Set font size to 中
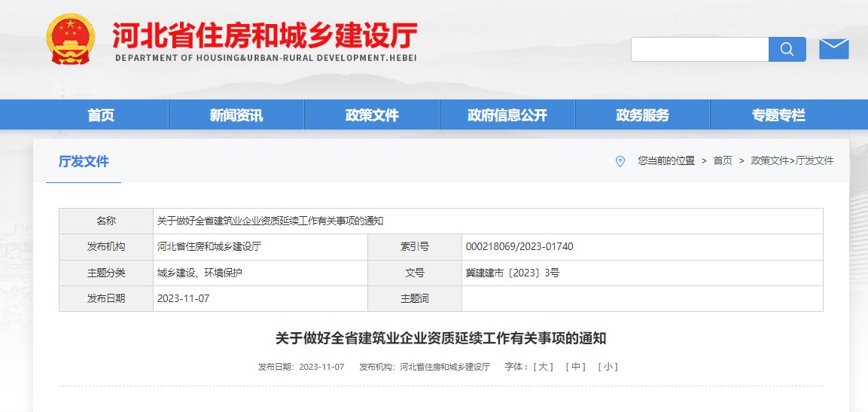This screenshot has width=868, height=412. [x=575, y=367]
